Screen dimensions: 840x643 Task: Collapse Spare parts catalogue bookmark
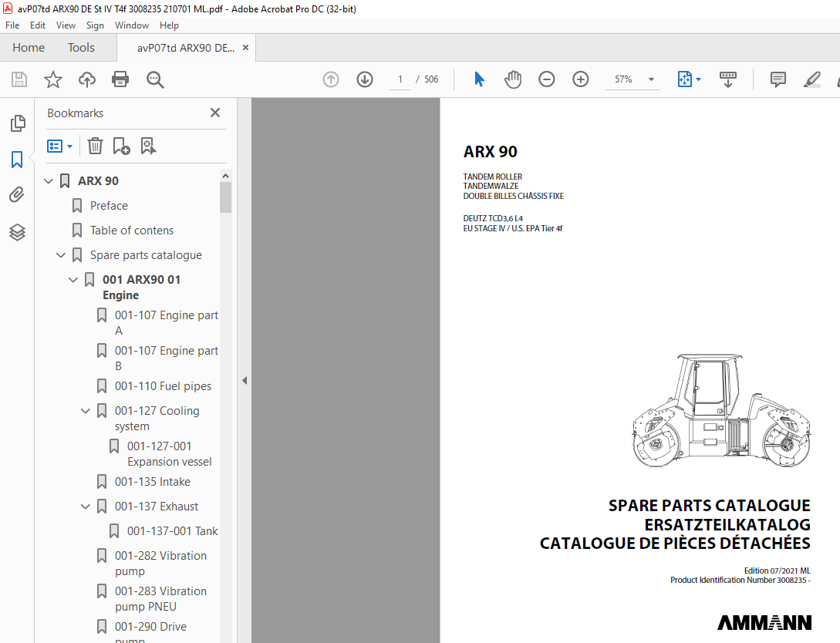pyautogui.click(x=61, y=255)
